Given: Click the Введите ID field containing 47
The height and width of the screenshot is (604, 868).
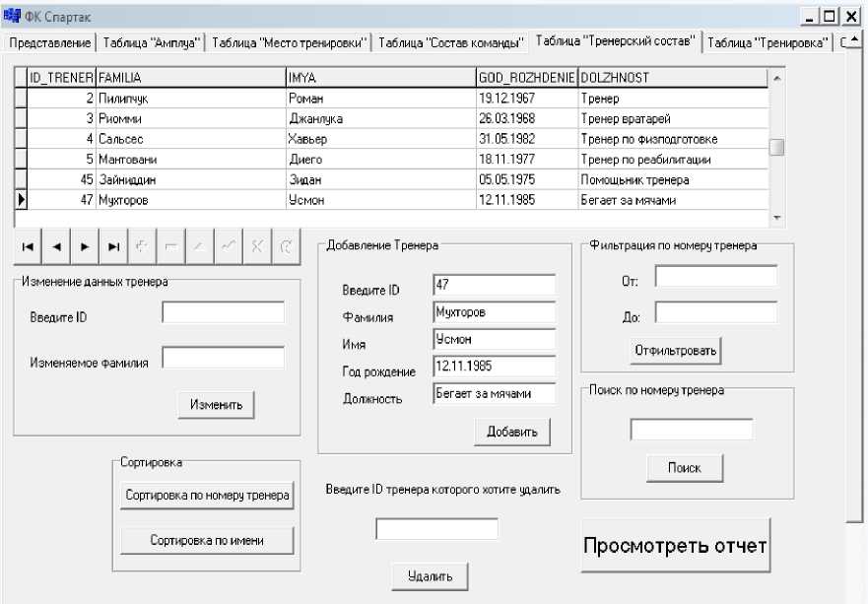Looking at the screenshot, I should point(495,285).
